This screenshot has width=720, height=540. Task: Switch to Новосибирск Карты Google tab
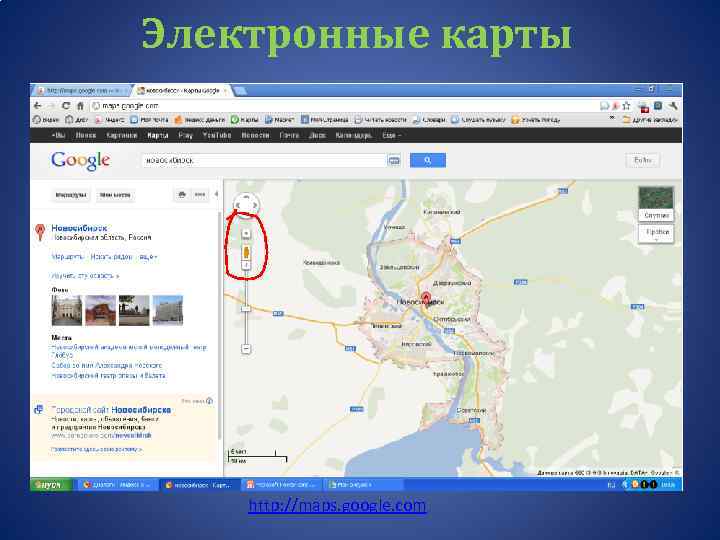(x=181, y=90)
